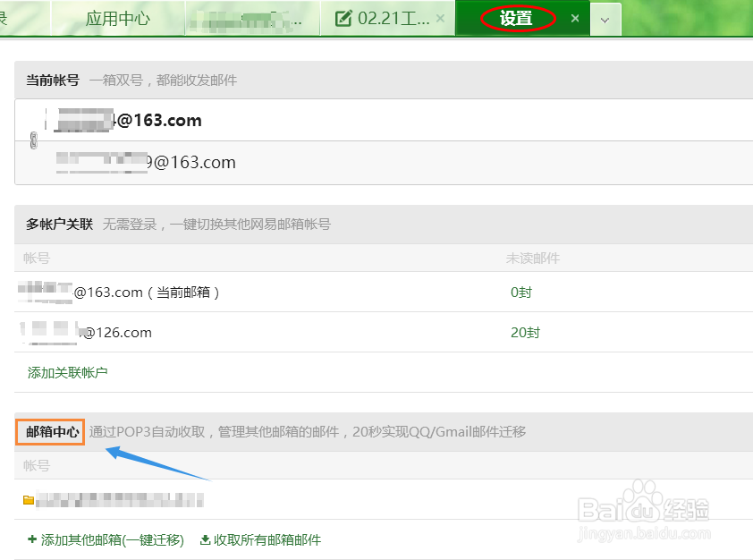
Task: Switch to the @126.com linked account
Action: click(x=384, y=333)
